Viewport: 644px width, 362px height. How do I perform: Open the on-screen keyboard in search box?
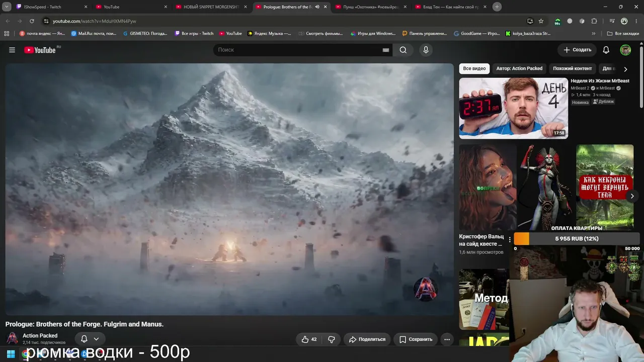(x=386, y=50)
